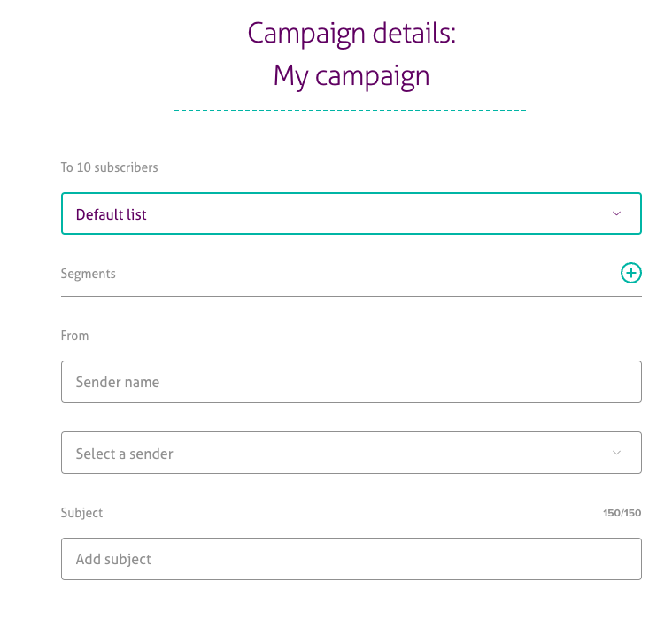Open the Default list subscriber dropdown
The image size is (672, 636).
[351, 213]
